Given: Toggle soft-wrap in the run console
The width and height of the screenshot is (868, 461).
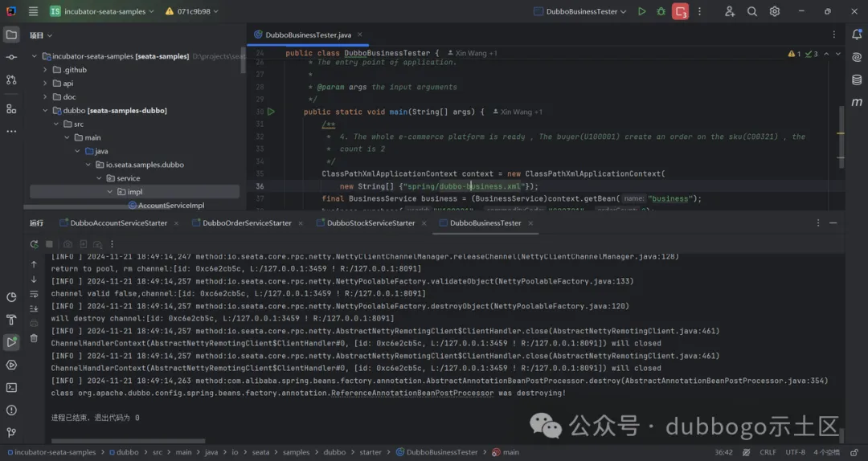Looking at the screenshot, I should coord(34,294).
